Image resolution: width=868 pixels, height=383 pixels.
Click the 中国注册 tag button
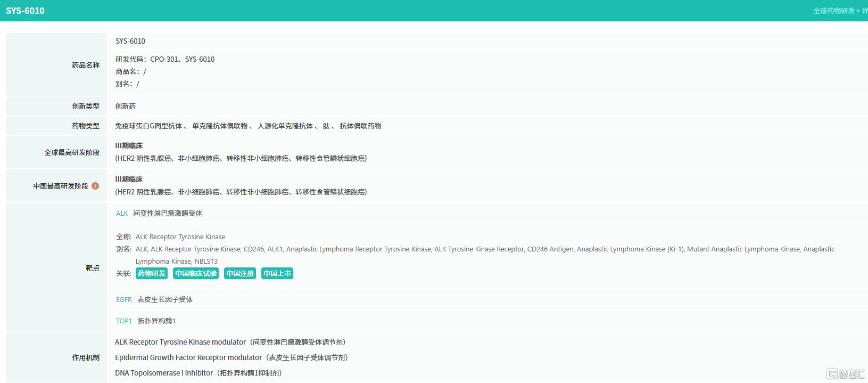[240, 273]
